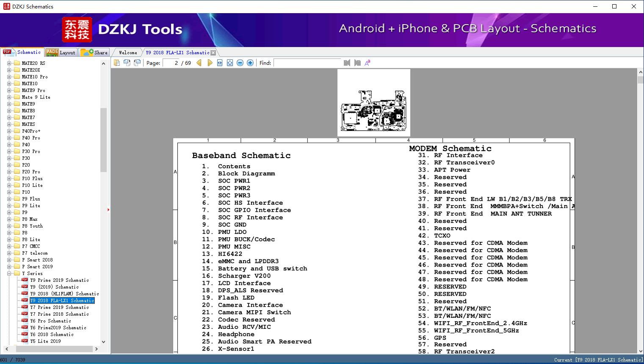Screen dimensions: 644x364
Task: Expand the MATE10 Pro folder
Action: (9, 77)
